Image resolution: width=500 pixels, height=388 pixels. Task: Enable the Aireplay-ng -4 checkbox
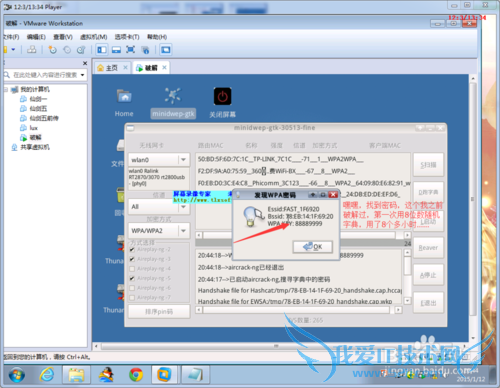pos(132,269)
